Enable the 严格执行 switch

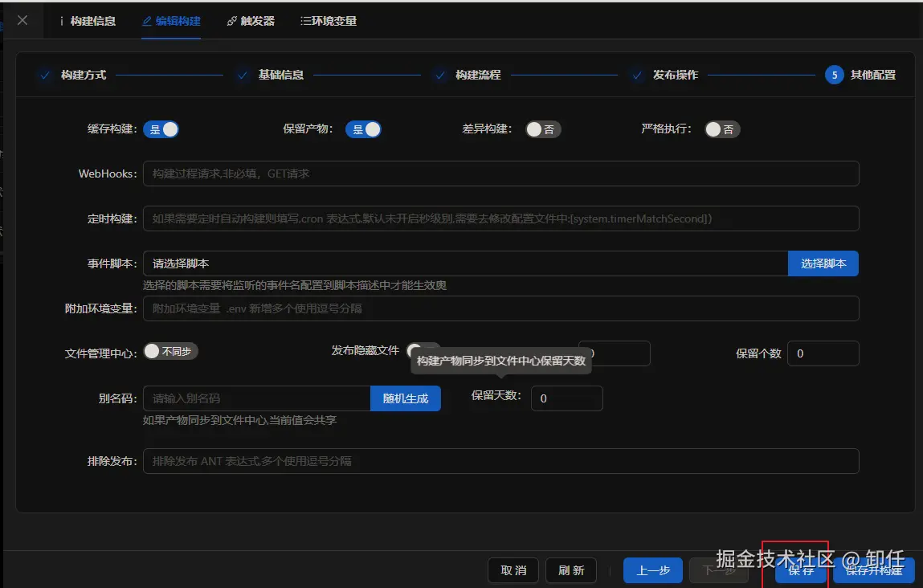tap(722, 129)
